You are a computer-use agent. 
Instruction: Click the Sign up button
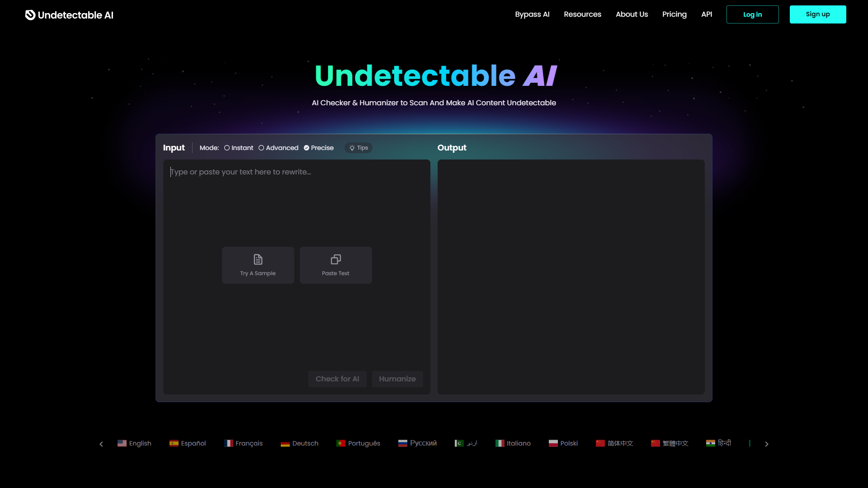(x=818, y=14)
